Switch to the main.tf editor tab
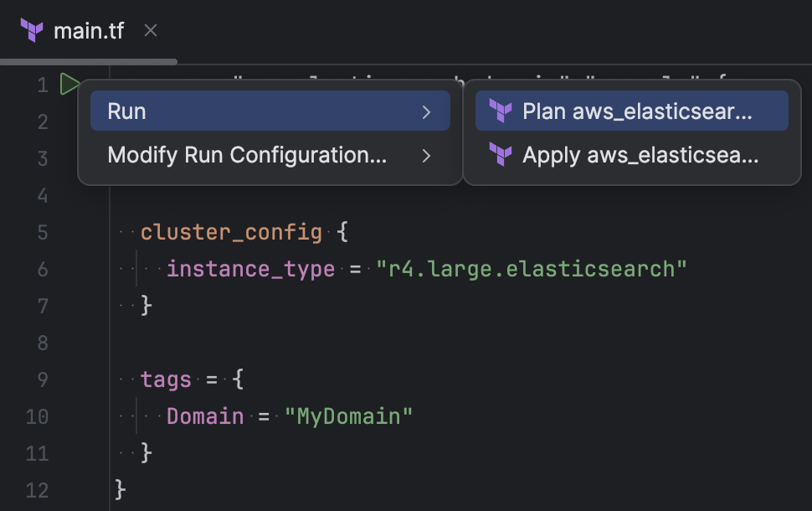Image resolution: width=812 pixels, height=511 pixels. coord(88,31)
